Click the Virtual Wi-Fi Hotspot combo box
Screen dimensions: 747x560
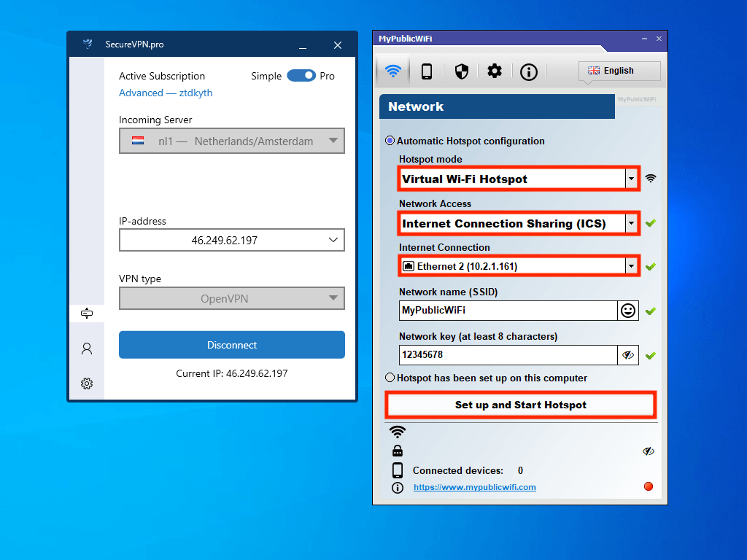click(519, 179)
